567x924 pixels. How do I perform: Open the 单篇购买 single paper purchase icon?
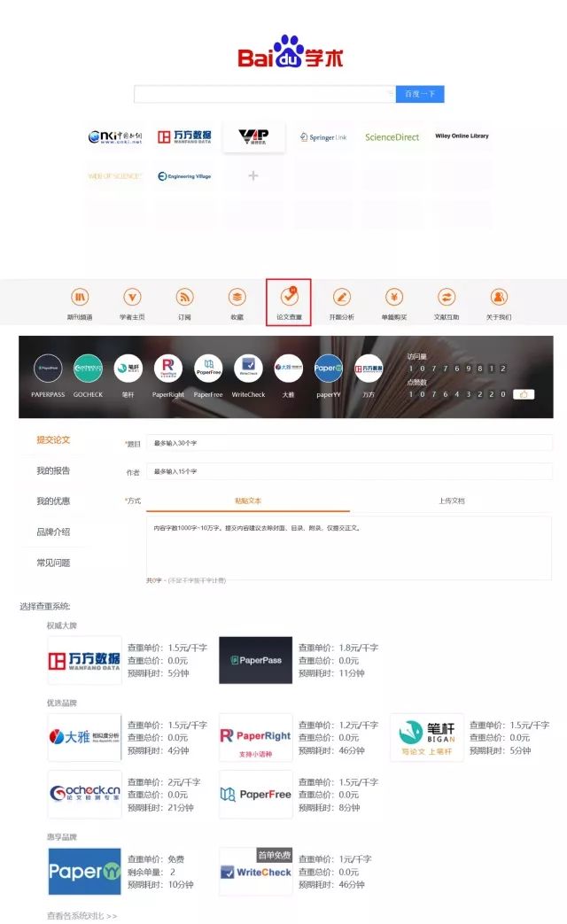pyautogui.click(x=394, y=297)
